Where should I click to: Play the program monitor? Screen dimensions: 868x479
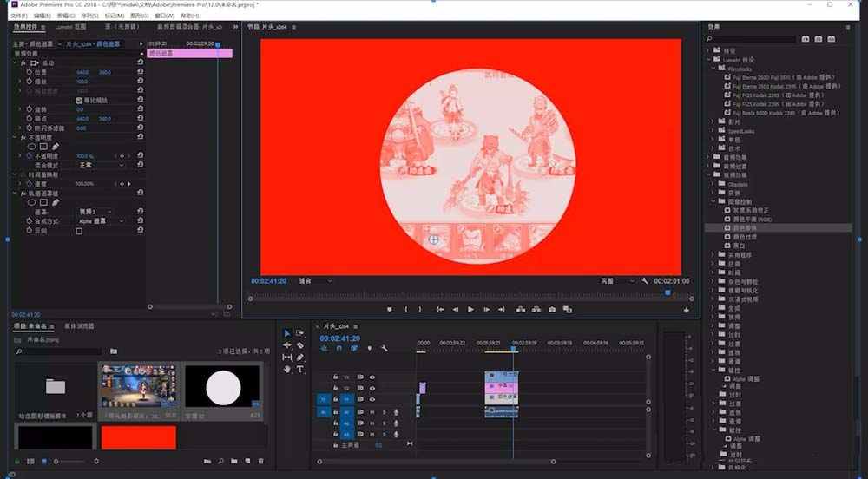coord(470,310)
